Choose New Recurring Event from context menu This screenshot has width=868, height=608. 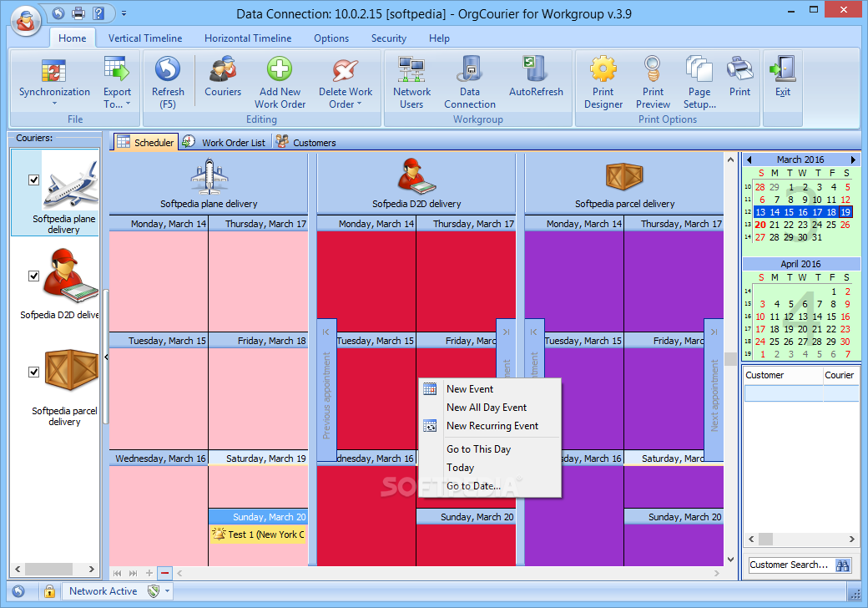pos(490,425)
